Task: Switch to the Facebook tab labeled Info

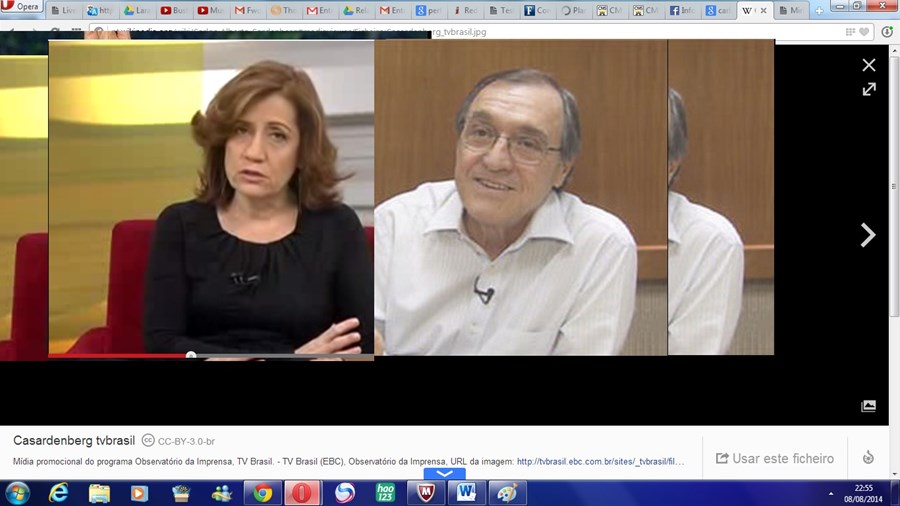Action: (682, 11)
